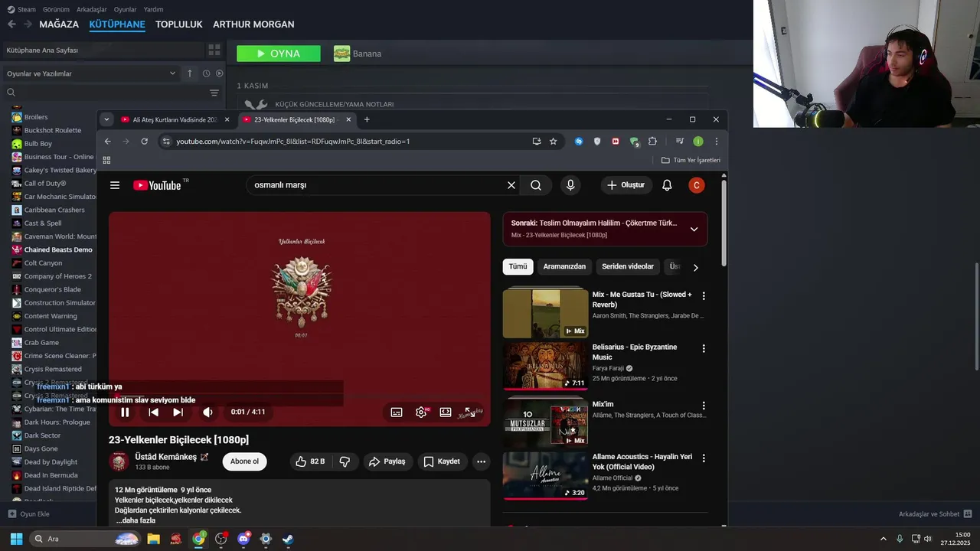980x551 pixels.
Task: Open Steam Görünüm menu
Action: tap(56, 10)
